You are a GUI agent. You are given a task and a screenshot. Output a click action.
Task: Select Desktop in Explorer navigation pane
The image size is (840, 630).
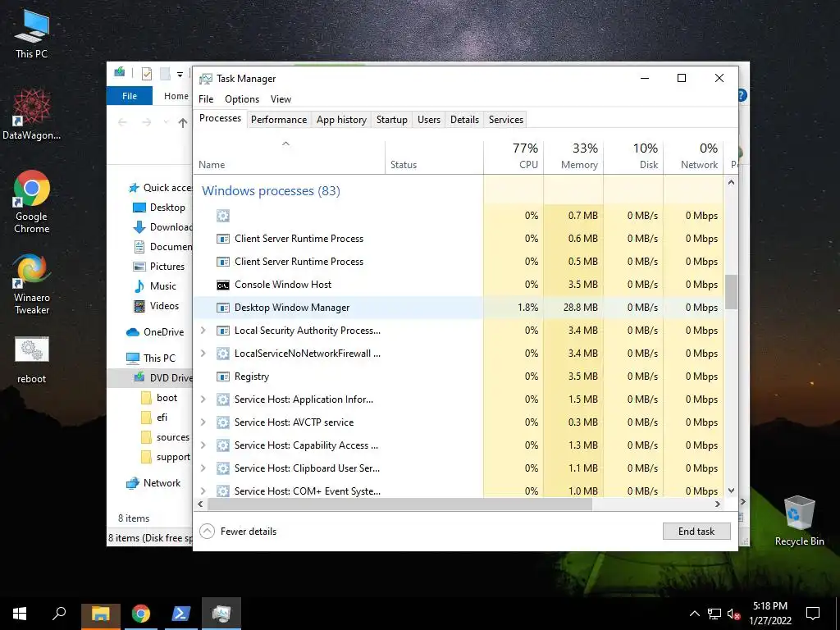click(x=159, y=208)
